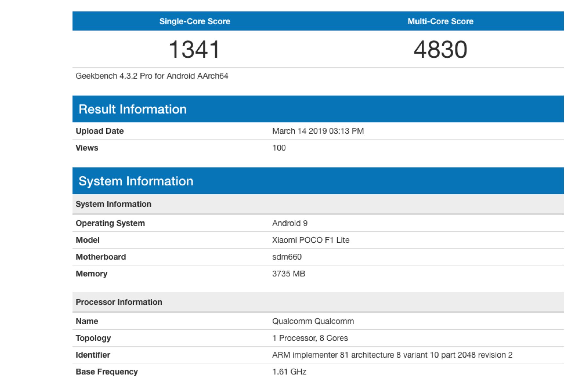Click the Multi-Core Score header
Screen dimensions: 588x383
(x=440, y=21)
